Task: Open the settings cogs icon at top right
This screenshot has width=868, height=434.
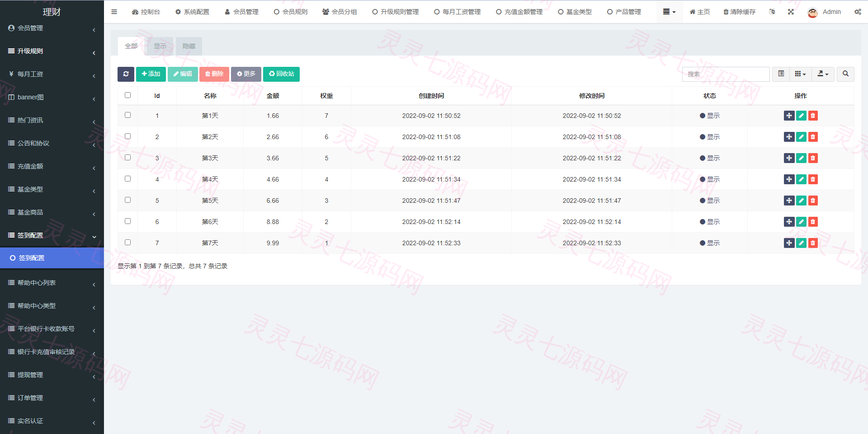Action: pyautogui.click(x=858, y=12)
